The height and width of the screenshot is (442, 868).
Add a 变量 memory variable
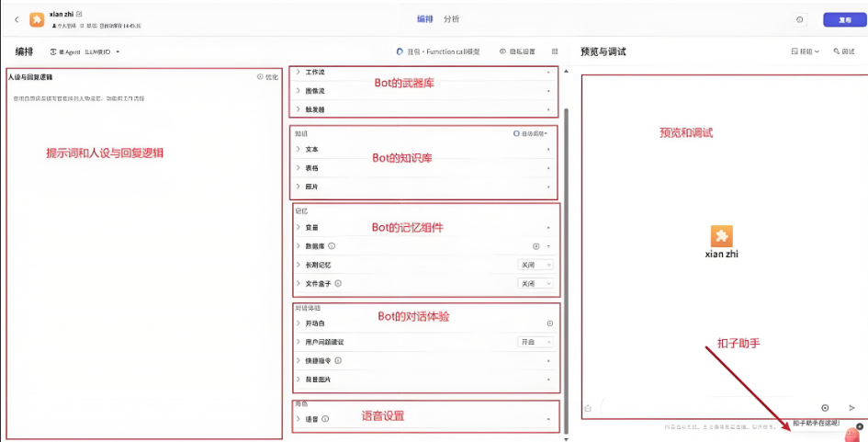click(548, 228)
